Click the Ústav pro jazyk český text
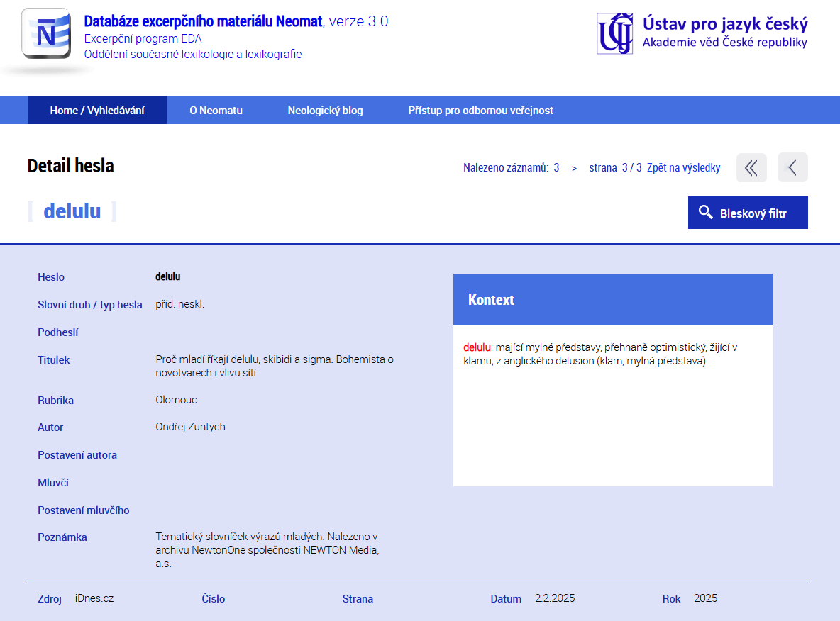This screenshot has height=621, width=840. coord(724,24)
